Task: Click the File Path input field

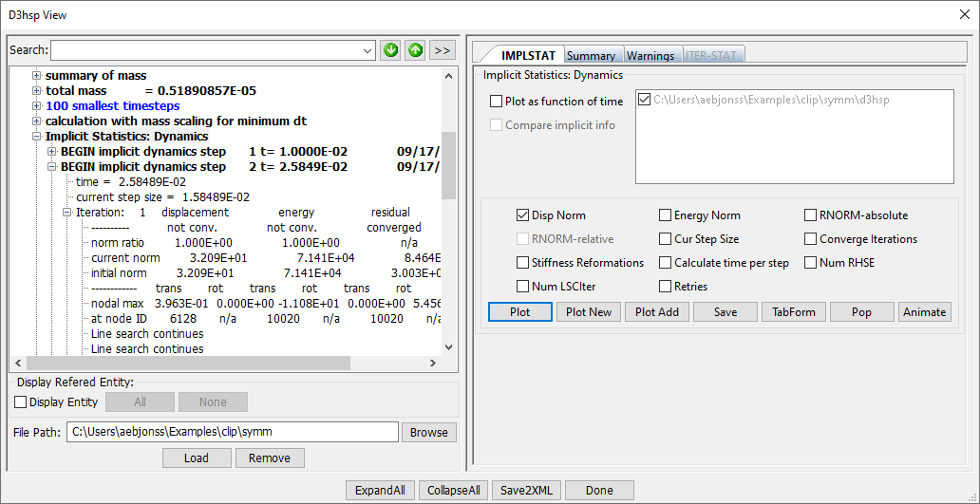Action: pos(232,433)
